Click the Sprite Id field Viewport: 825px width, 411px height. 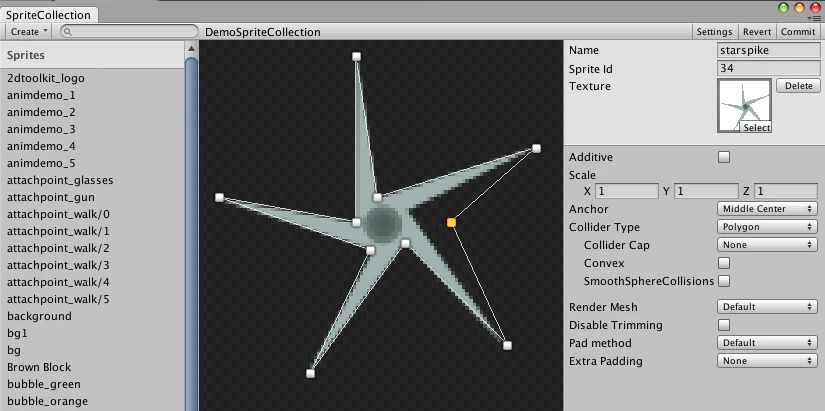768,68
